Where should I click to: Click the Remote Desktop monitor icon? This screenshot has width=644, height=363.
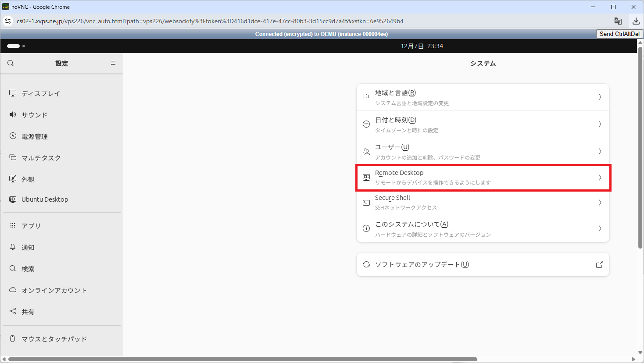[366, 178]
